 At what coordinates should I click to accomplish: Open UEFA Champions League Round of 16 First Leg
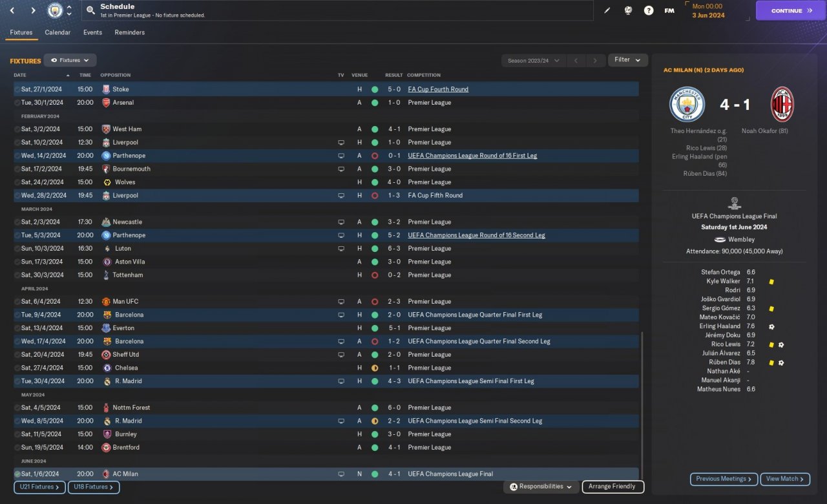(x=472, y=156)
